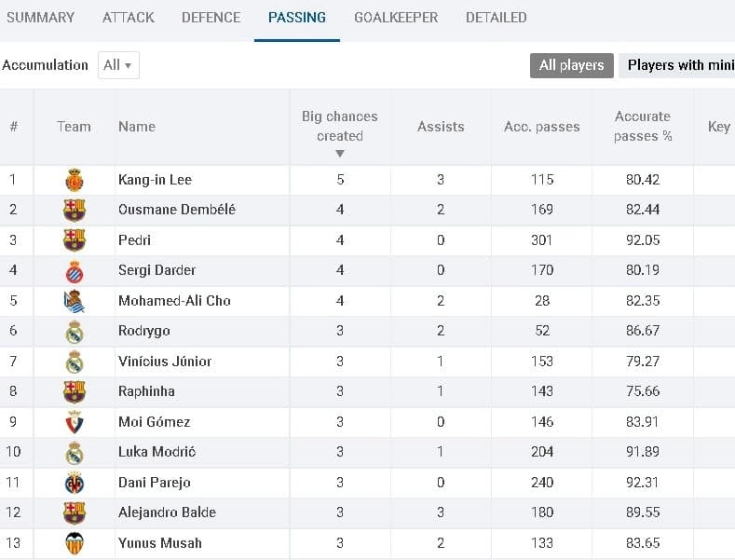Click Rodrygo's Real Madrid crest
Screen dimensions: 735x560
tap(75, 332)
